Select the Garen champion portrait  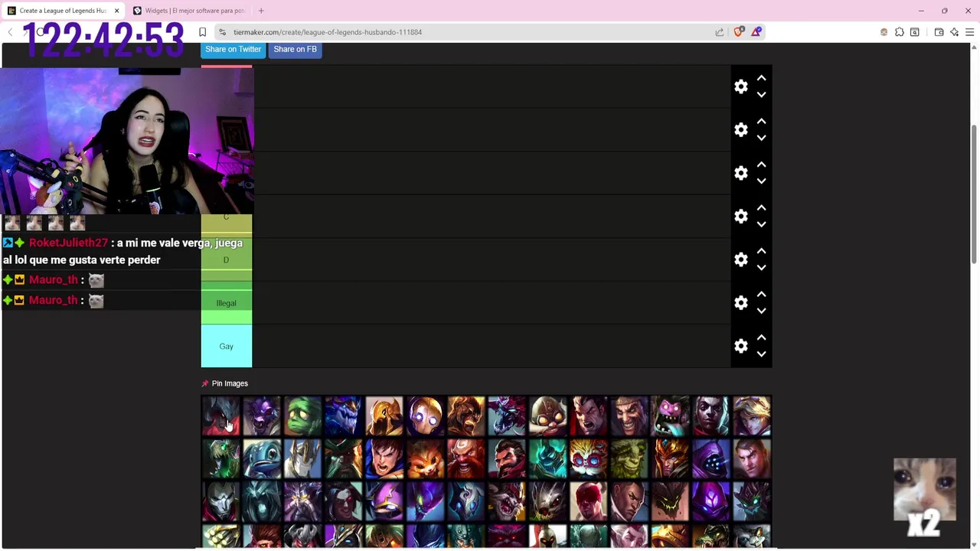(384, 458)
